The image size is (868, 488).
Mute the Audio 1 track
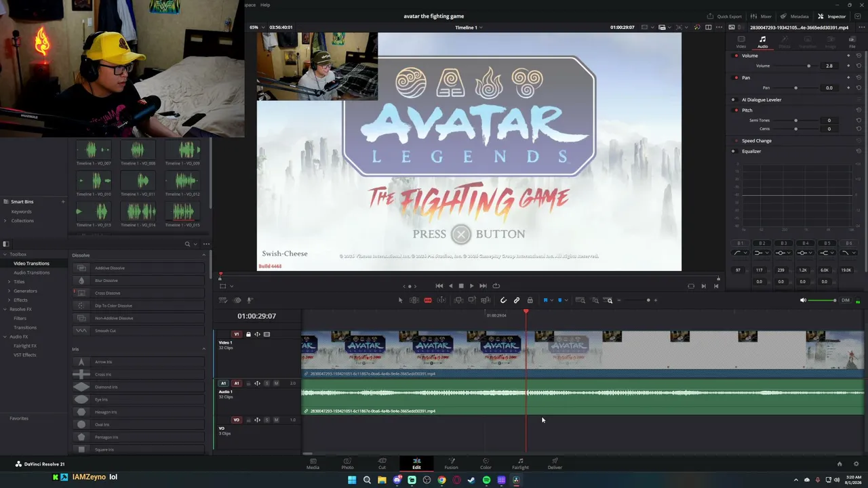click(x=276, y=384)
